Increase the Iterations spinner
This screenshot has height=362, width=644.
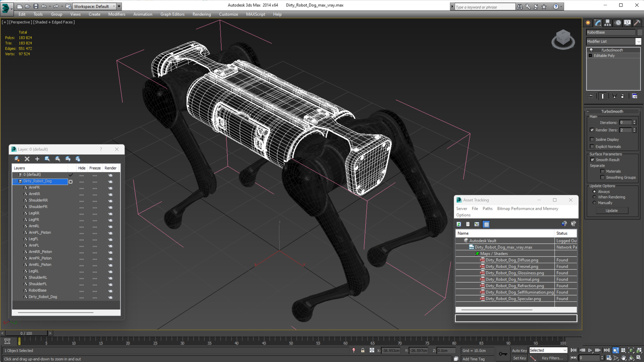click(x=634, y=121)
